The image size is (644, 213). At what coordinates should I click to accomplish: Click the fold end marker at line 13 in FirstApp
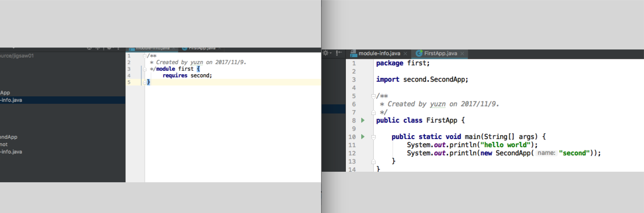click(x=373, y=162)
